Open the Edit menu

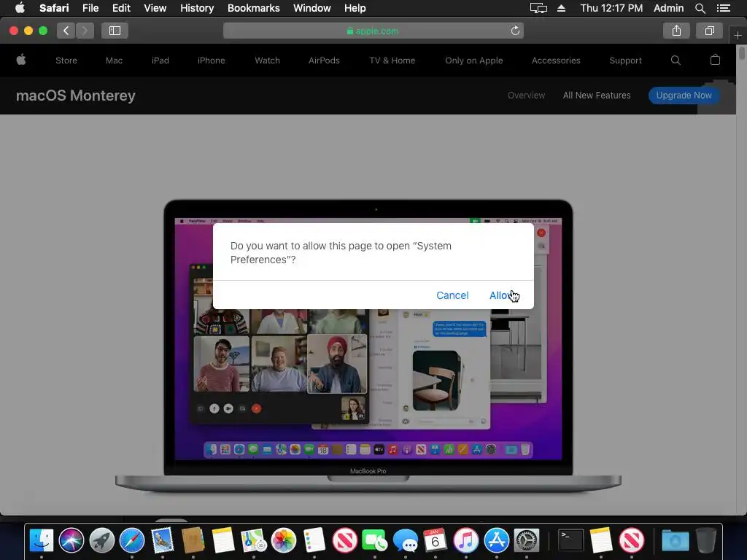121,7
